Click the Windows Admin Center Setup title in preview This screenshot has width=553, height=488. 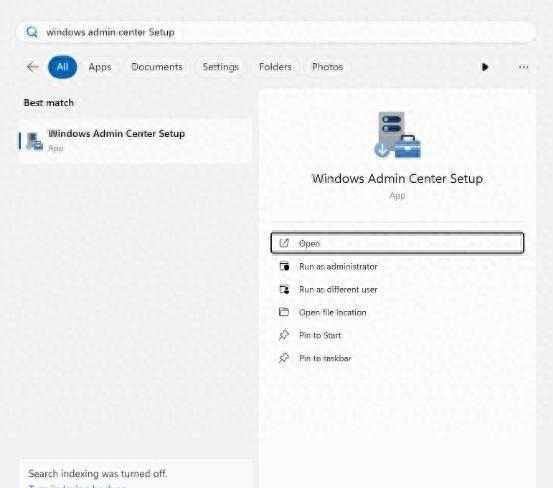point(397,179)
